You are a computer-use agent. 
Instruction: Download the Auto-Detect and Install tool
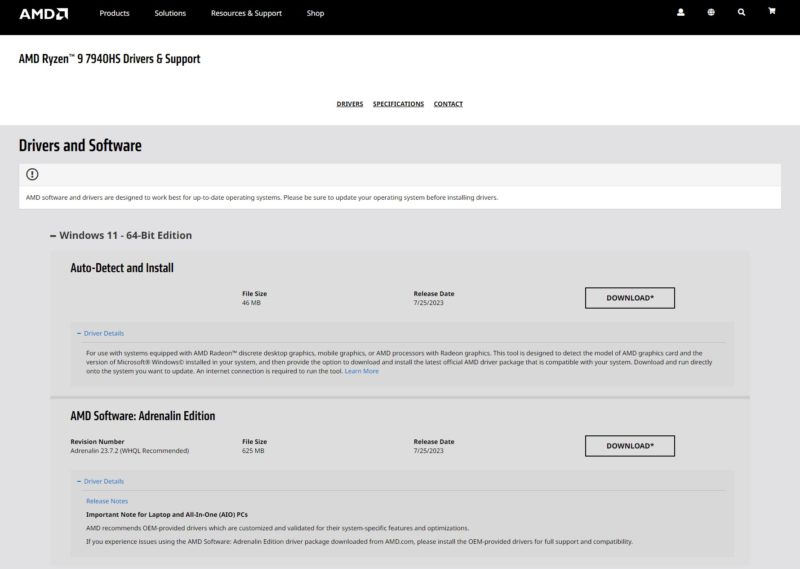pos(629,298)
